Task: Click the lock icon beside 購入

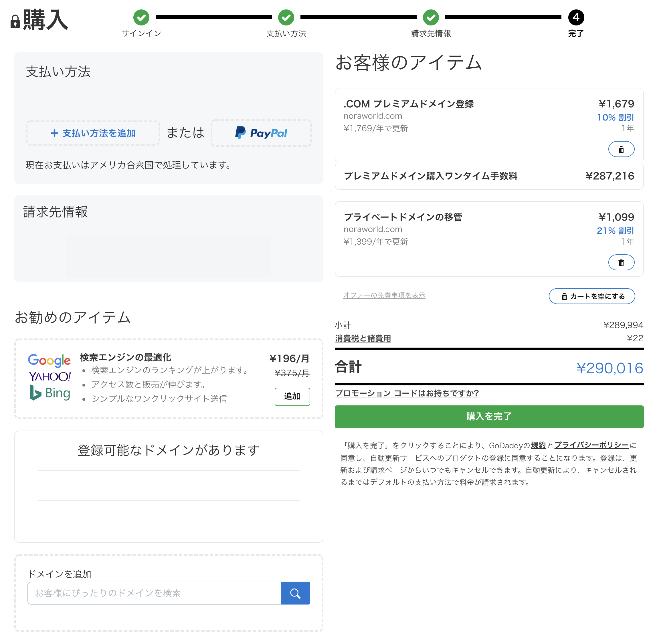Action: (x=15, y=22)
